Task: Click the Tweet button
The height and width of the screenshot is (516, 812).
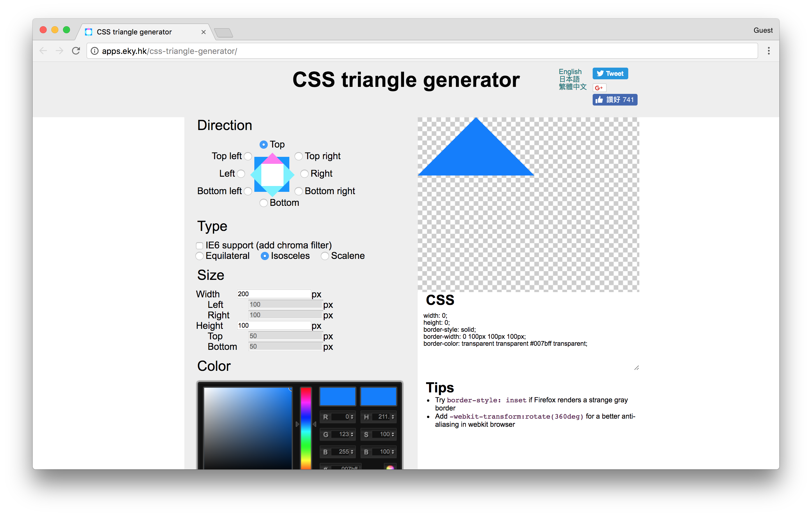Action: pos(610,73)
